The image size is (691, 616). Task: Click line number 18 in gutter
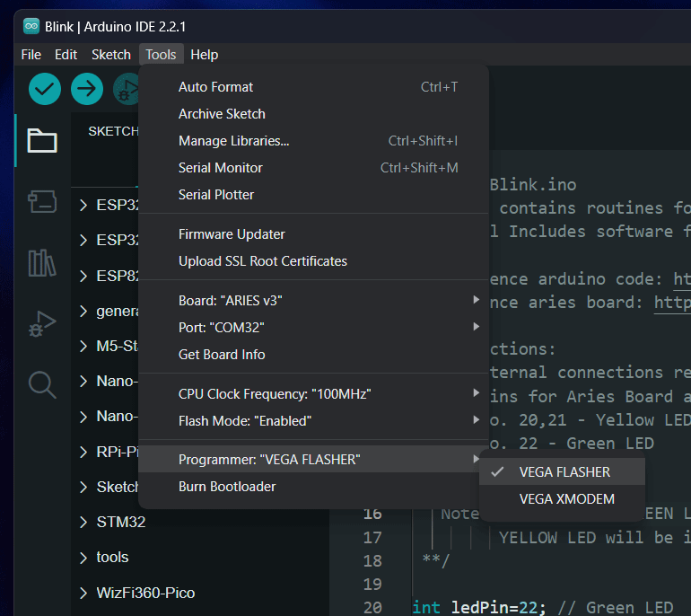[x=372, y=561]
